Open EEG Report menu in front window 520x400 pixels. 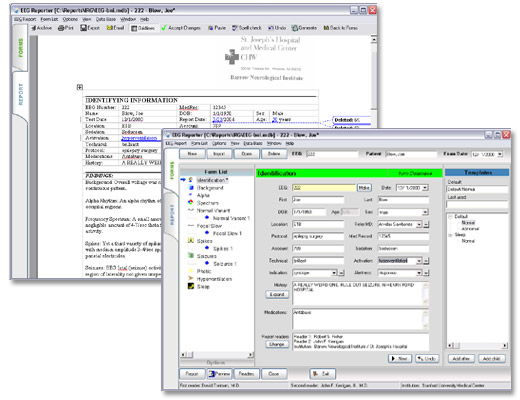click(176, 143)
